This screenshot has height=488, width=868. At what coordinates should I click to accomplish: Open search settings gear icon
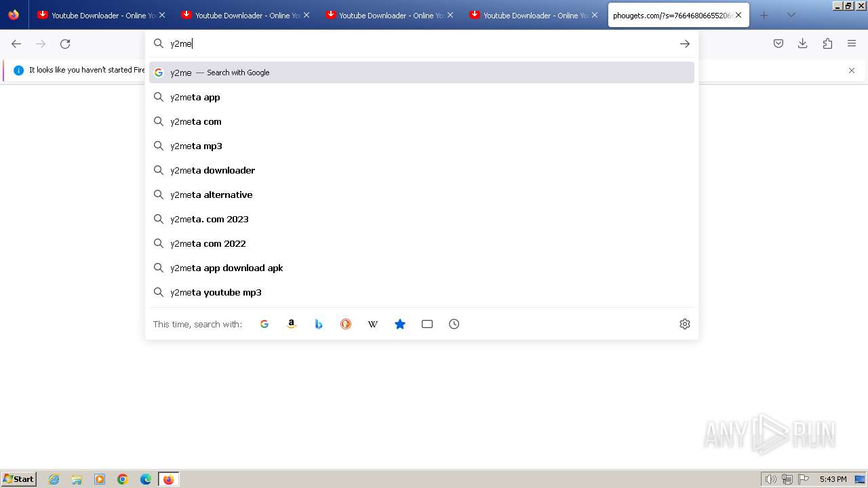(685, 324)
